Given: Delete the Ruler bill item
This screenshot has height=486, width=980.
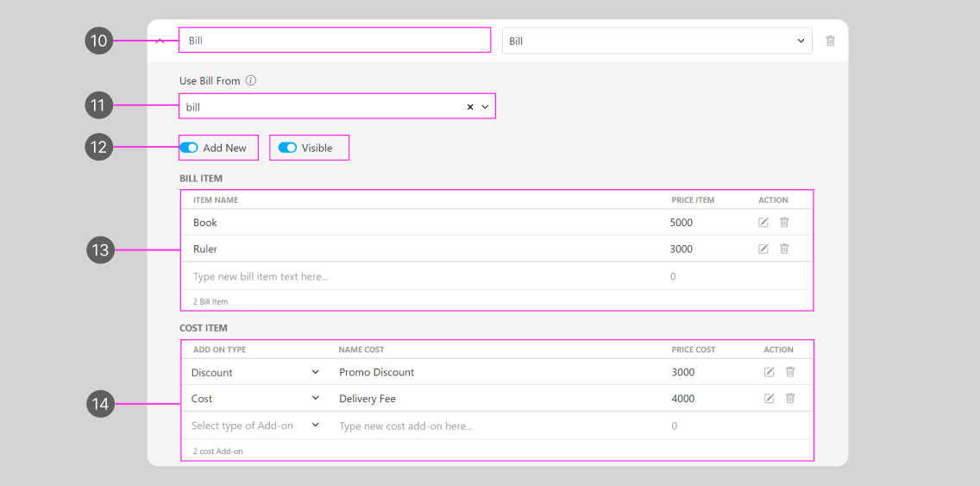Looking at the screenshot, I should coord(784,249).
